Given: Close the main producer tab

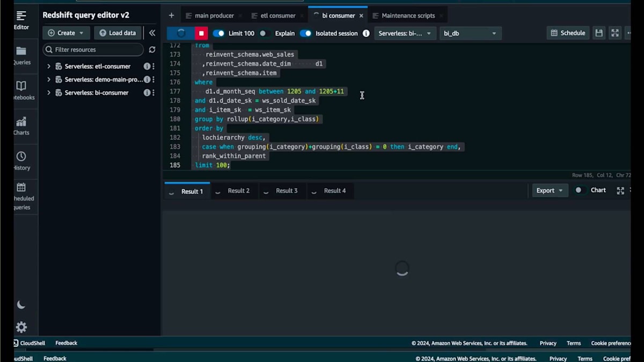Looking at the screenshot, I should point(240,16).
